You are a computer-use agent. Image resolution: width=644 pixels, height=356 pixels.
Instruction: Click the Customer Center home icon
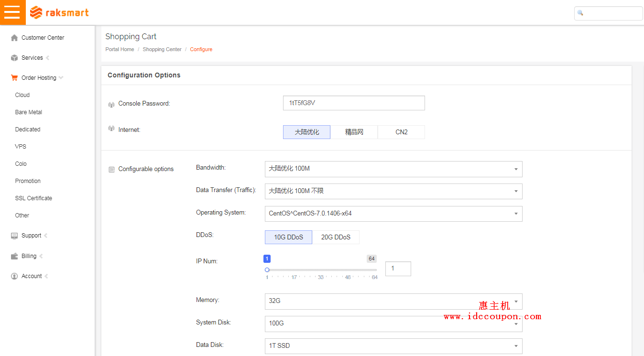pyautogui.click(x=14, y=38)
